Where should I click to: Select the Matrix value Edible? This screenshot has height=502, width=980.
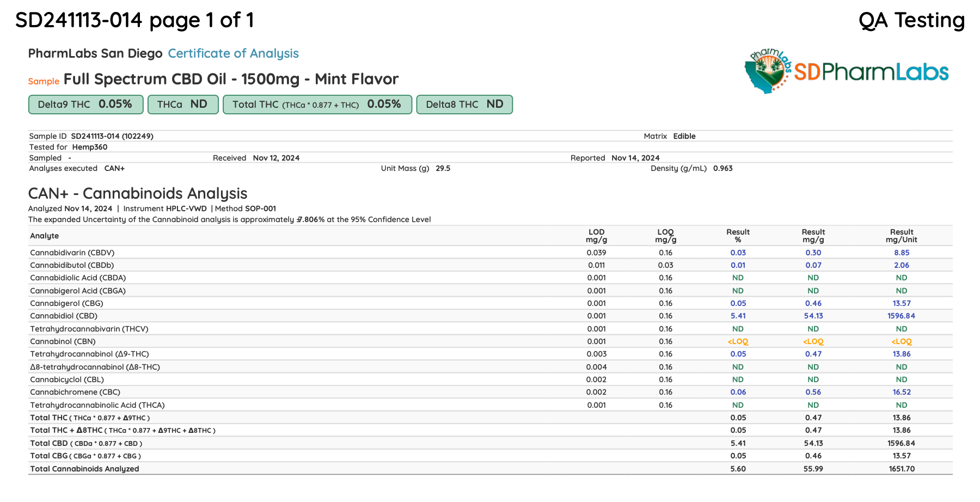tap(684, 136)
